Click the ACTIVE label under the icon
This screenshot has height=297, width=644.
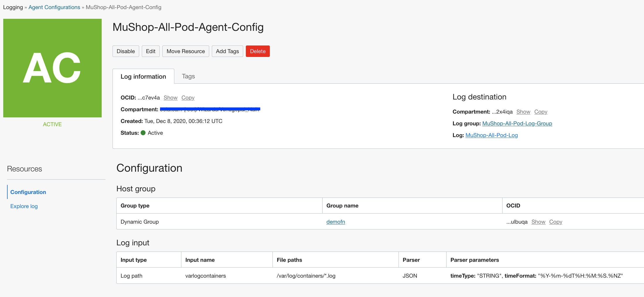point(52,124)
